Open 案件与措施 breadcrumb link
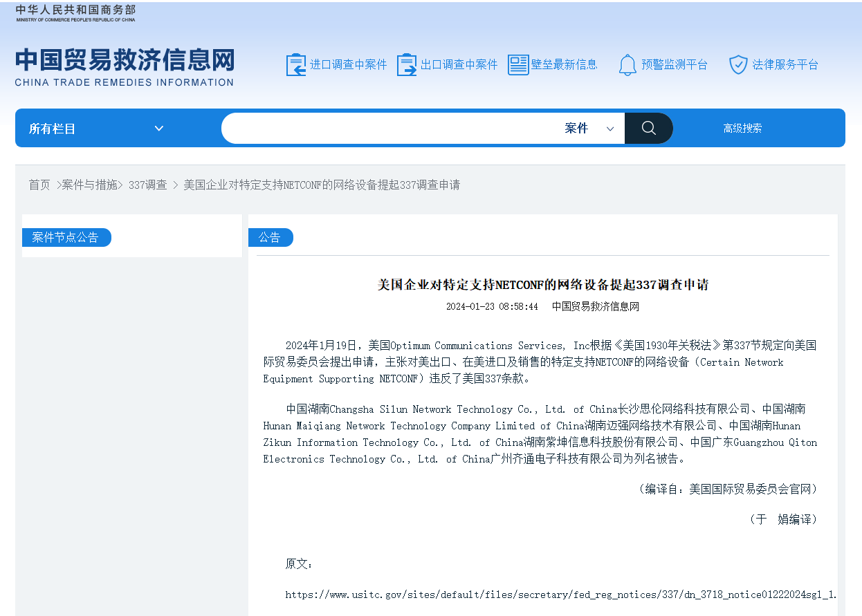Screen dimensions: 862x616 click(x=89, y=185)
